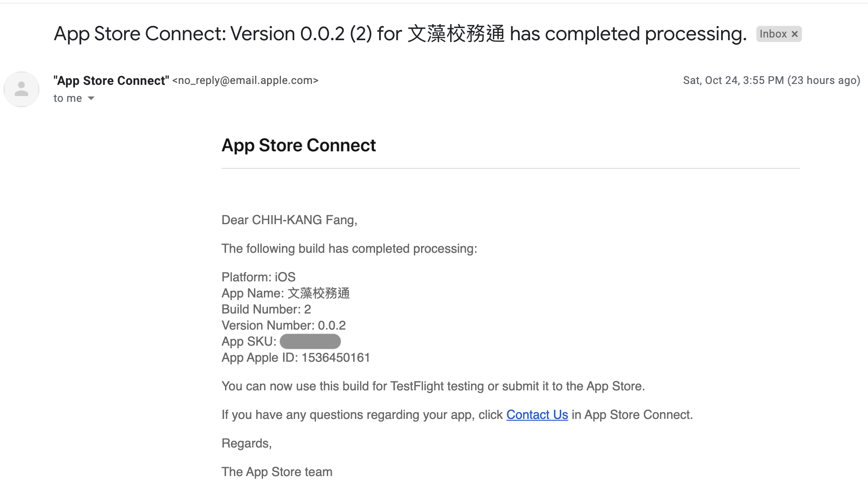The height and width of the screenshot is (485, 868).
Task: Click the sender name "App Store Connect"
Action: click(x=111, y=80)
